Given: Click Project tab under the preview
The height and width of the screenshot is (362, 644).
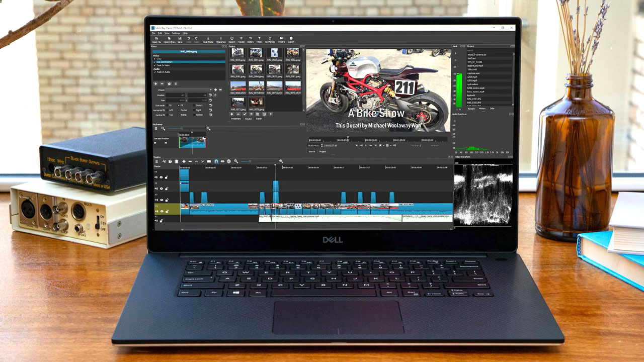Looking at the screenshot, I should (x=323, y=151).
